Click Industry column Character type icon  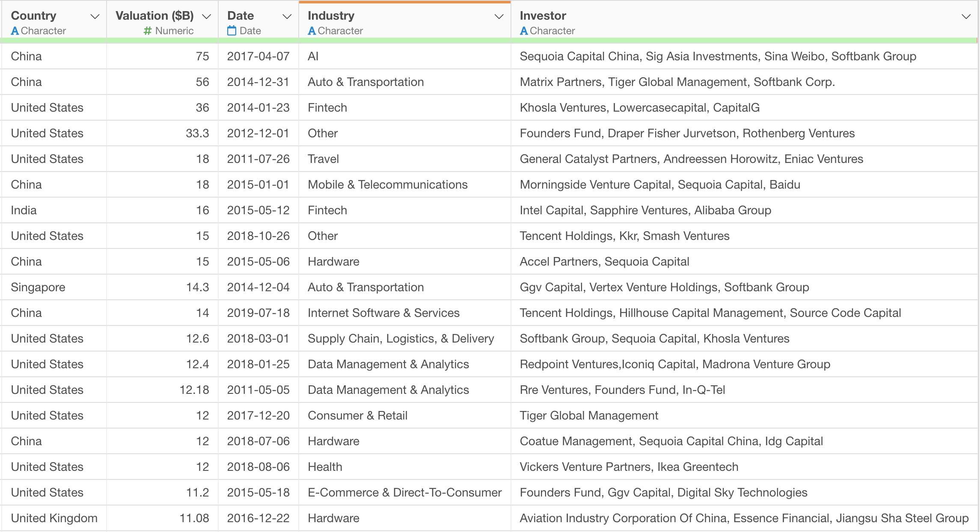coord(312,31)
